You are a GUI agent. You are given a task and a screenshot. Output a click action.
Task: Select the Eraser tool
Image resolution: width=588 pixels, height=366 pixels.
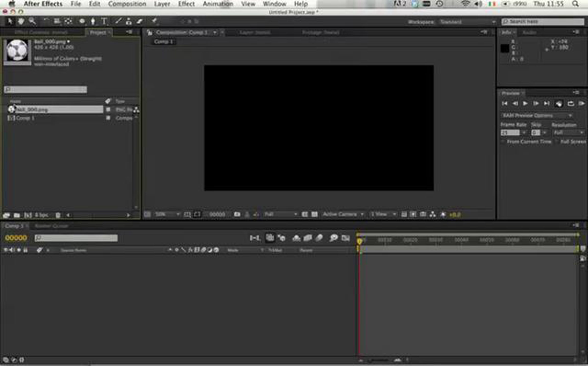click(x=140, y=22)
